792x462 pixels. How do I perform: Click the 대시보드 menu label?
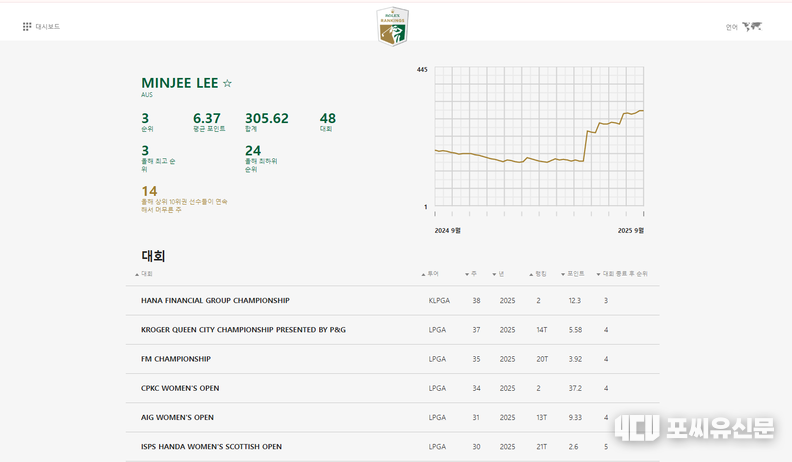pos(47,27)
